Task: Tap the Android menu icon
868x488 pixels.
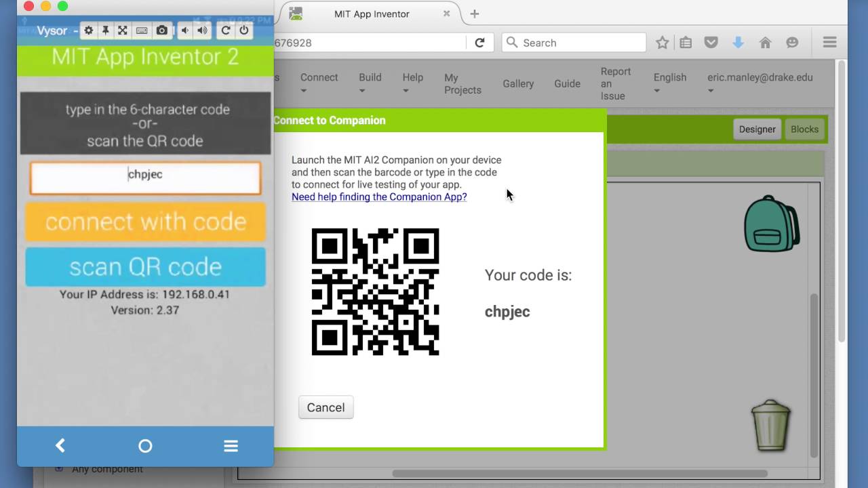Action: pos(231,445)
